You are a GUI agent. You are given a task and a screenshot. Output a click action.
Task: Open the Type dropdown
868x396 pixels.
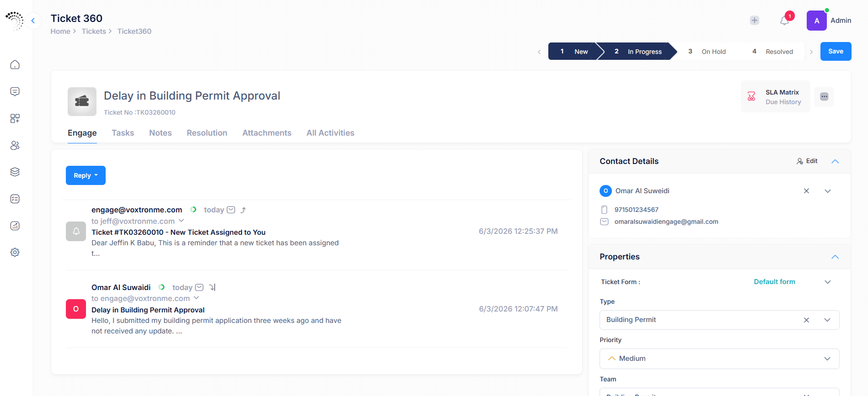coord(827,320)
